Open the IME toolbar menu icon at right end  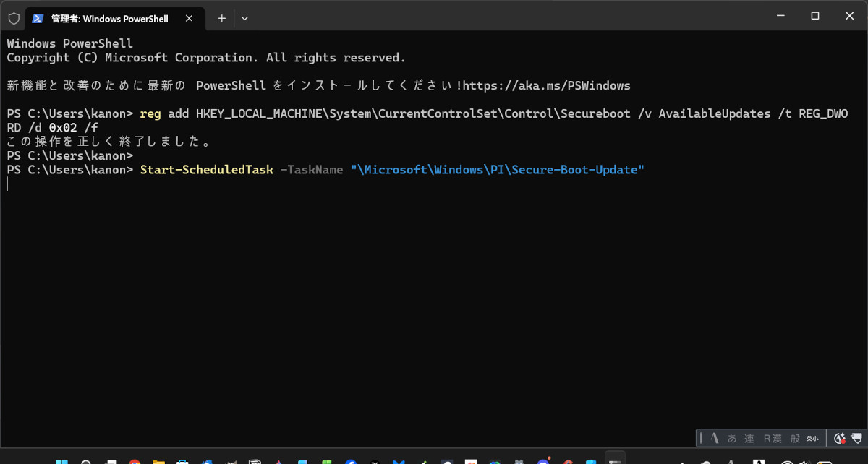tap(856, 438)
